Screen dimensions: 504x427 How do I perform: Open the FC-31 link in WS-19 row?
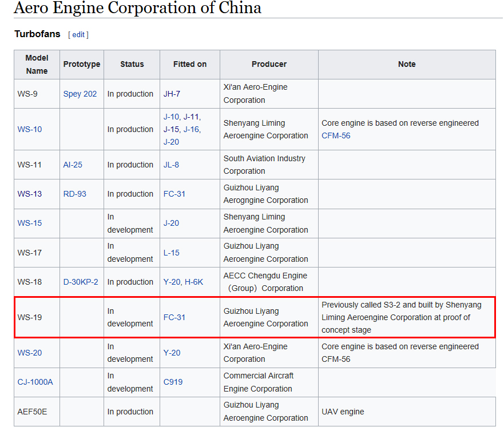pos(174,317)
